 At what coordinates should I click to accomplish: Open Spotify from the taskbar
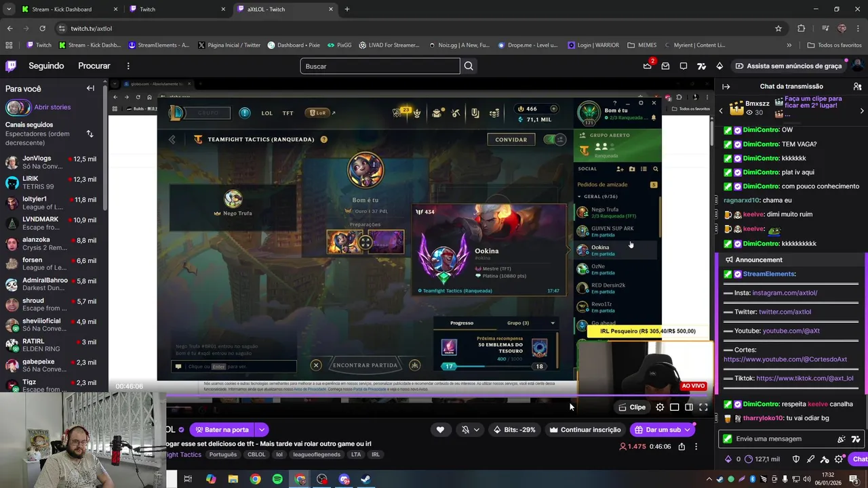[x=277, y=479]
